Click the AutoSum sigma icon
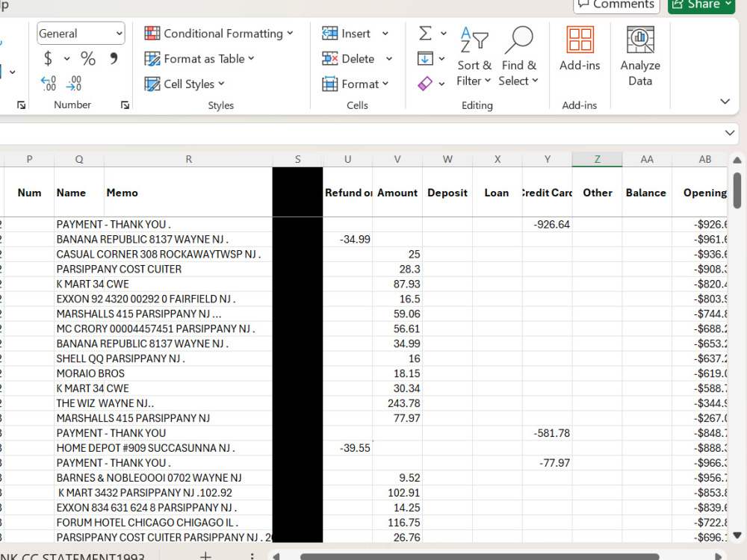Image resolution: width=747 pixels, height=560 pixels. tap(426, 34)
